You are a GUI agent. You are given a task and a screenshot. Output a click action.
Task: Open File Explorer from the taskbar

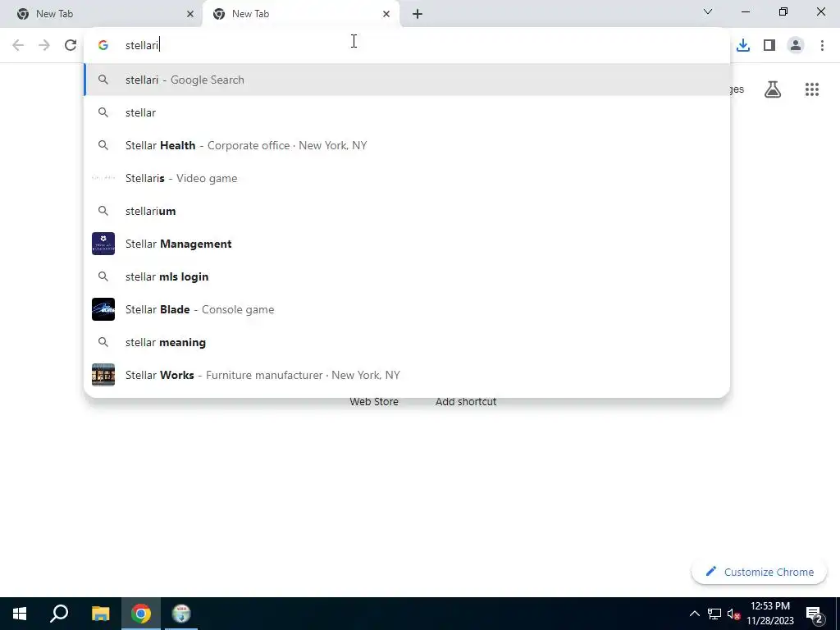100,614
